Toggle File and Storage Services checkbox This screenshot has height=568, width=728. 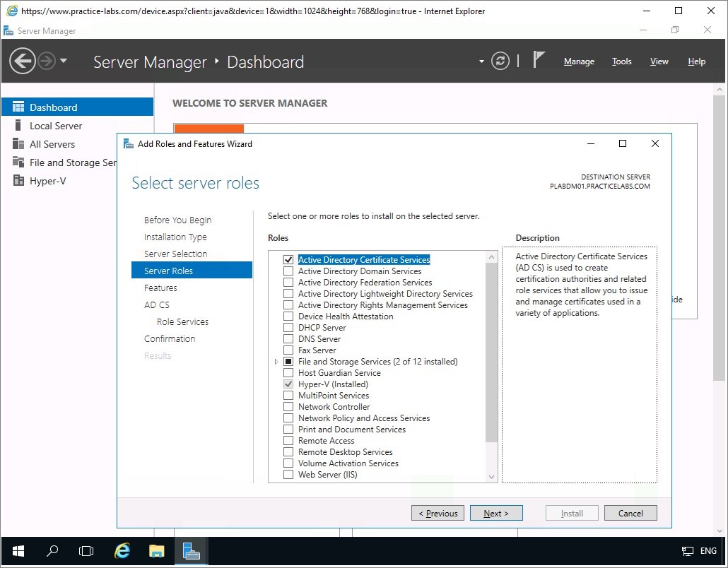pyautogui.click(x=288, y=362)
